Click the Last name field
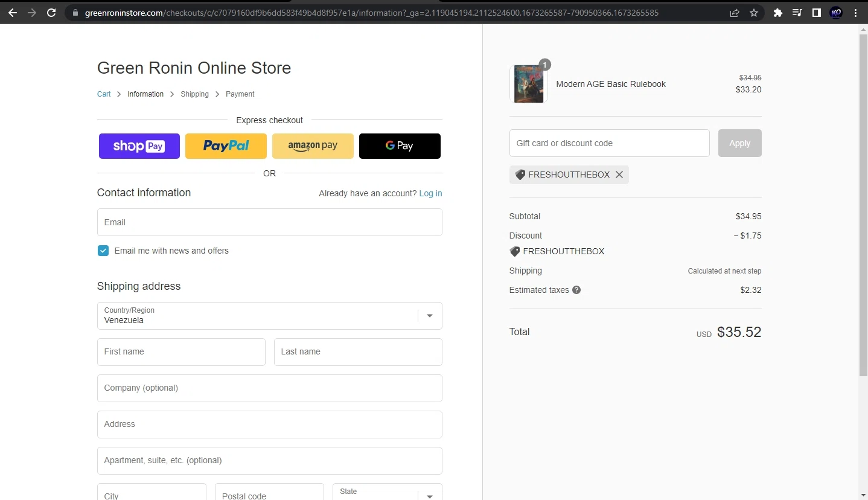The height and width of the screenshot is (500, 868). (x=358, y=352)
